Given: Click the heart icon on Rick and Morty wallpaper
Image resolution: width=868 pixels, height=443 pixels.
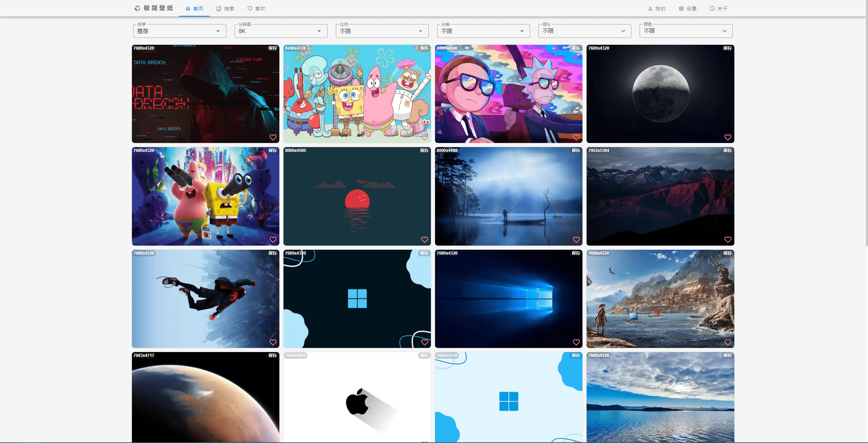Looking at the screenshot, I should [x=576, y=137].
